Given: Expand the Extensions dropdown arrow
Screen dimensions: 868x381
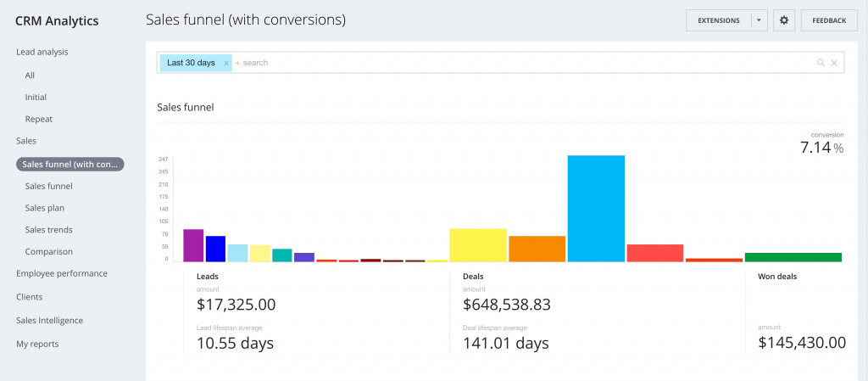Looking at the screenshot, I should [x=759, y=20].
